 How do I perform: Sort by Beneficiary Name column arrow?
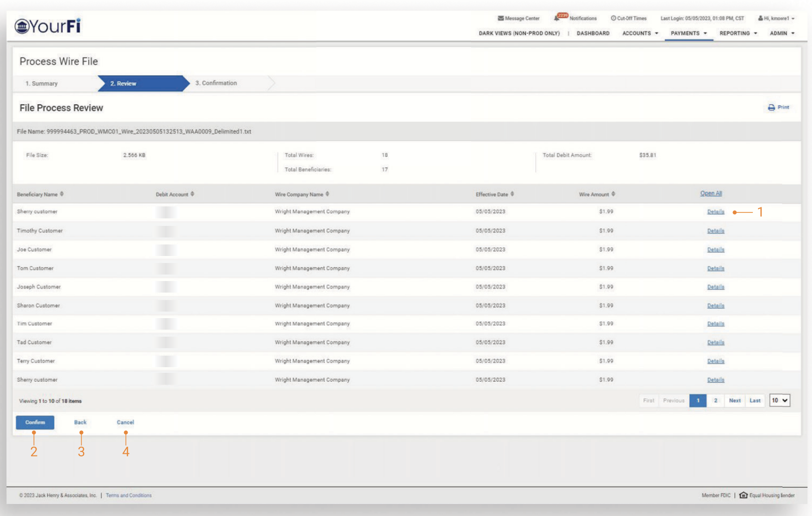click(62, 194)
